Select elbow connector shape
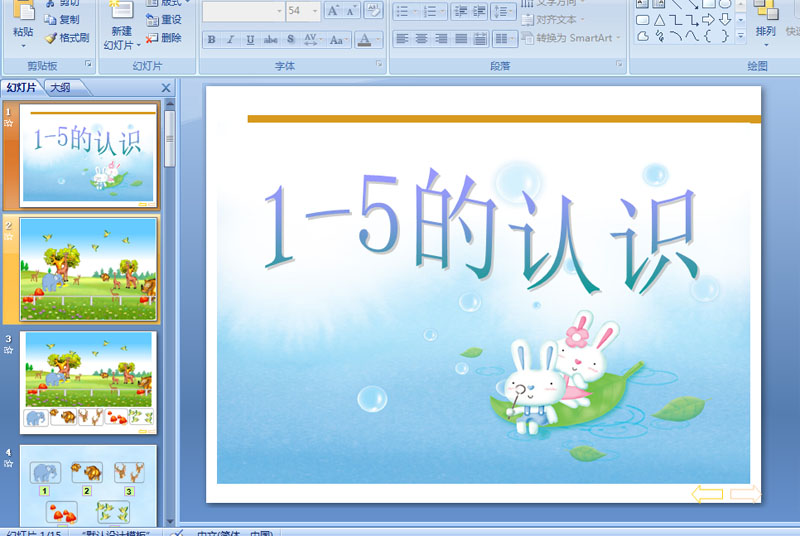Viewport: 800px width, 536px height. click(x=676, y=20)
